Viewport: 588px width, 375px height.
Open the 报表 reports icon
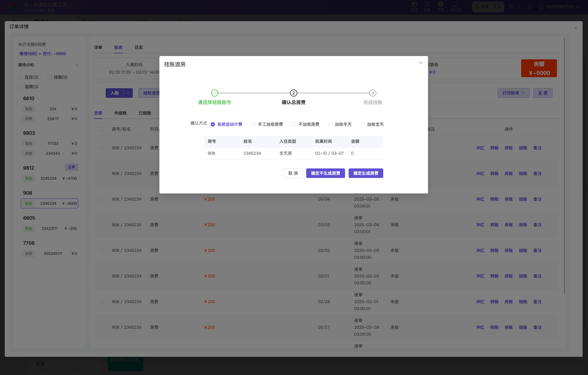click(427, 5)
